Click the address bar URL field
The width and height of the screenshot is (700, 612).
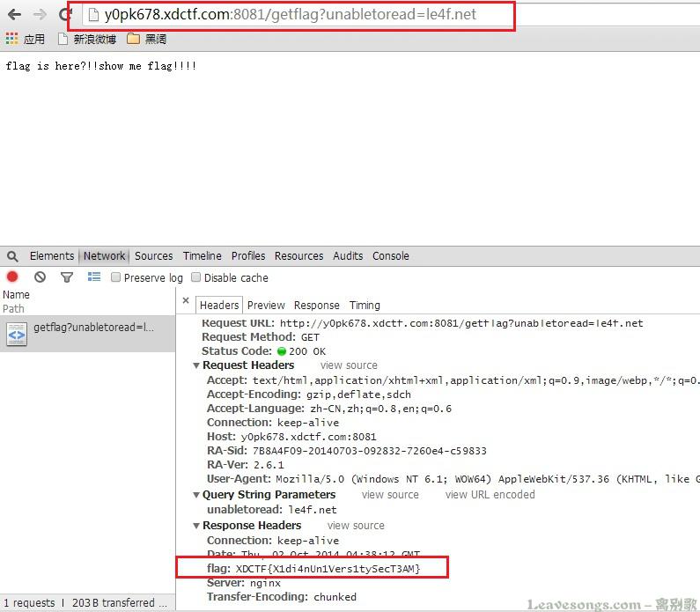pyautogui.click(x=291, y=15)
